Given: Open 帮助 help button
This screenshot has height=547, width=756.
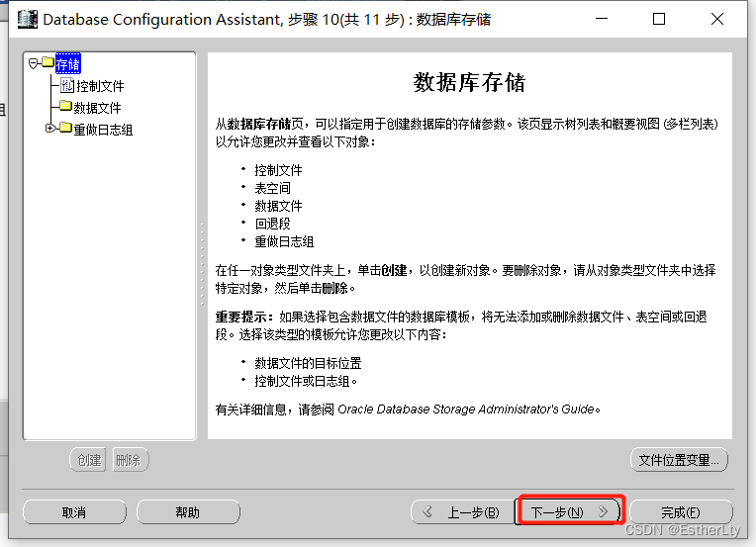Looking at the screenshot, I should [x=188, y=511].
